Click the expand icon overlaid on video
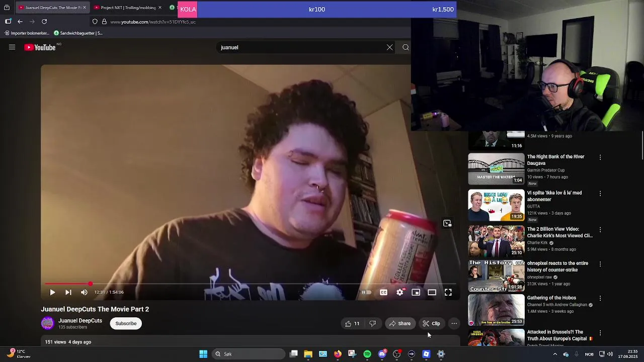Image resolution: width=644 pixels, height=362 pixels. pyautogui.click(x=447, y=223)
